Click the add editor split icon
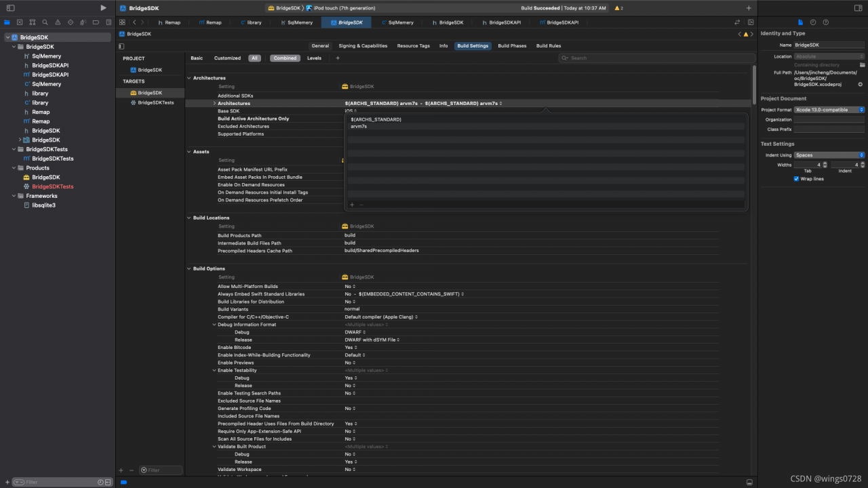The width and height of the screenshot is (868, 488). pyautogui.click(x=750, y=22)
